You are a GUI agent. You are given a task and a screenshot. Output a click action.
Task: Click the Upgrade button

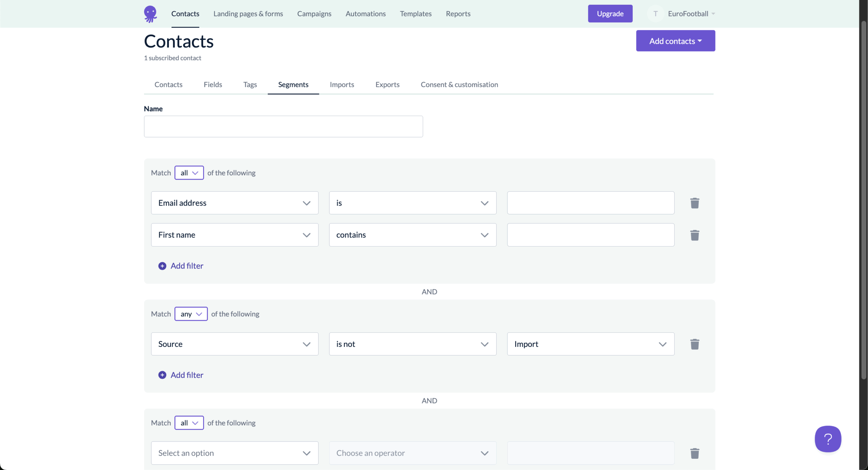(610, 14)
